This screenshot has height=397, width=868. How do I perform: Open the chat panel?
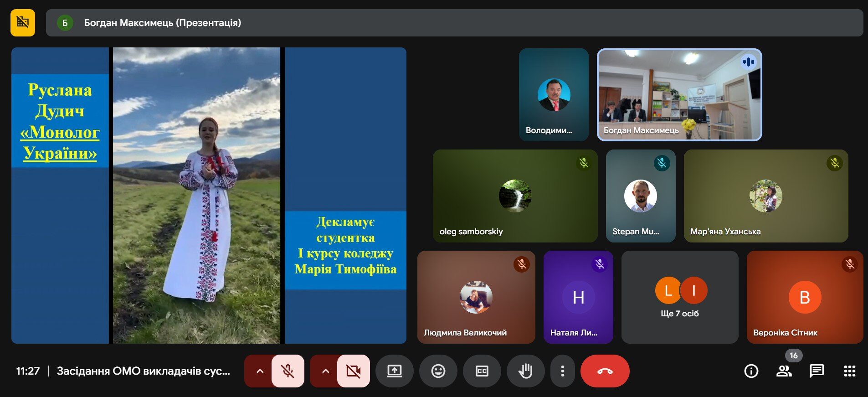tap(817, 371)
